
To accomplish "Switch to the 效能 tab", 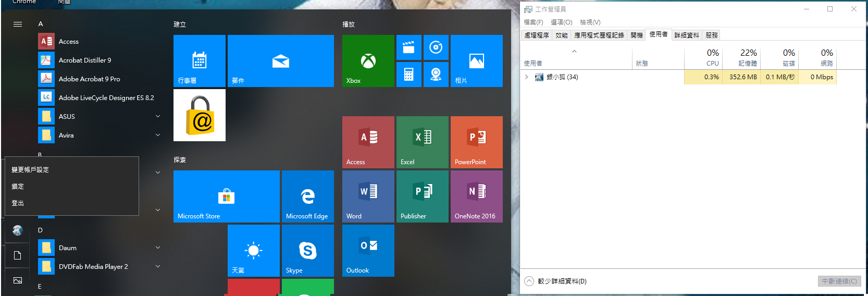I will tap(562, 35).
